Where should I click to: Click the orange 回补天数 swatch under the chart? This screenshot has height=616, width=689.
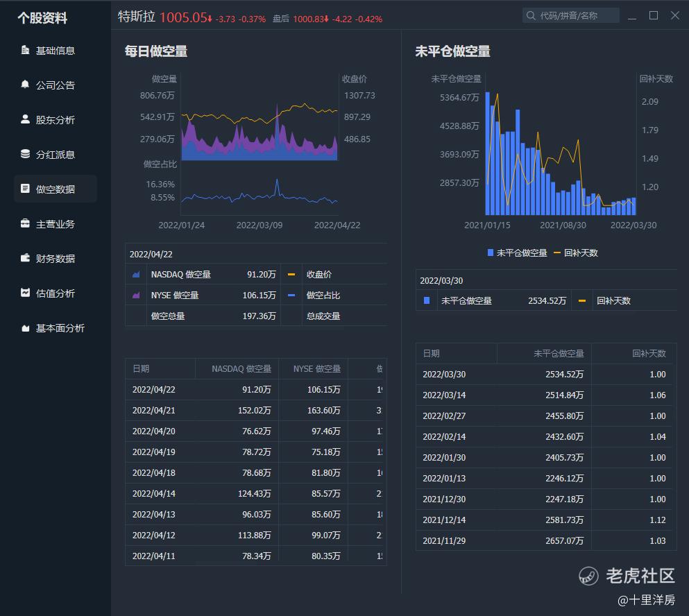click(x=557, y=253)
